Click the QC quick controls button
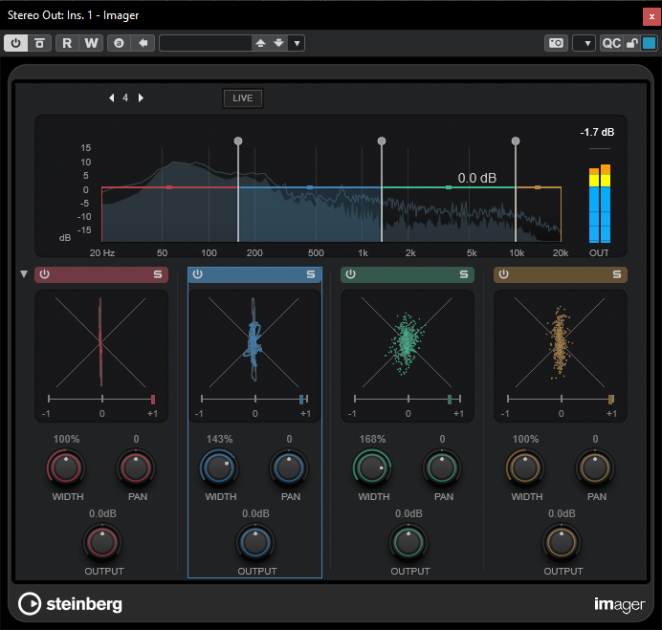This screenshot has width=662, height=630. coord(611,43)
